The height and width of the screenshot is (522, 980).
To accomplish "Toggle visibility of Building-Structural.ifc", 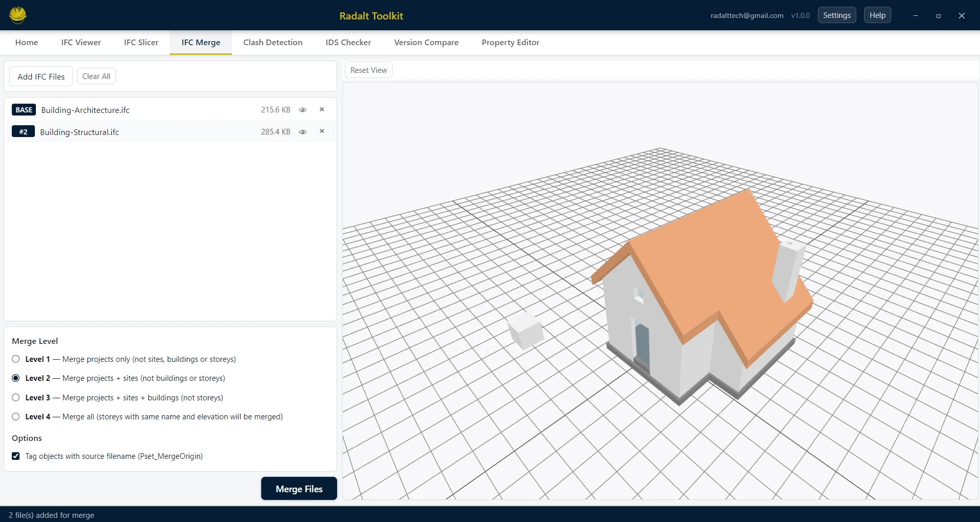I will click(303, 132).
